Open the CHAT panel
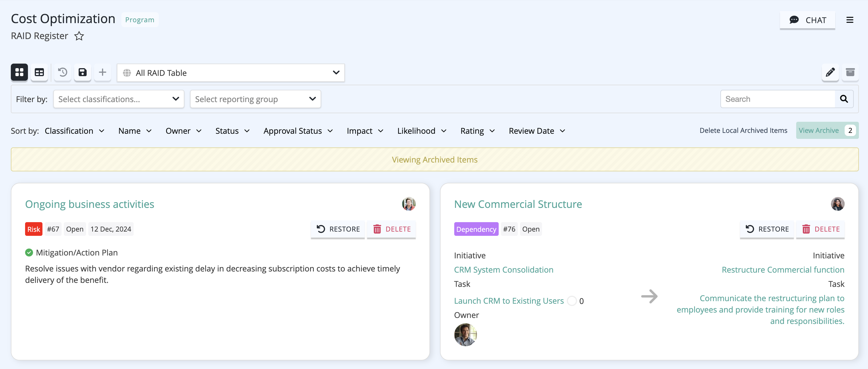Image resolution: width=868 pixels, height=369 pixels. click(807, 20)
